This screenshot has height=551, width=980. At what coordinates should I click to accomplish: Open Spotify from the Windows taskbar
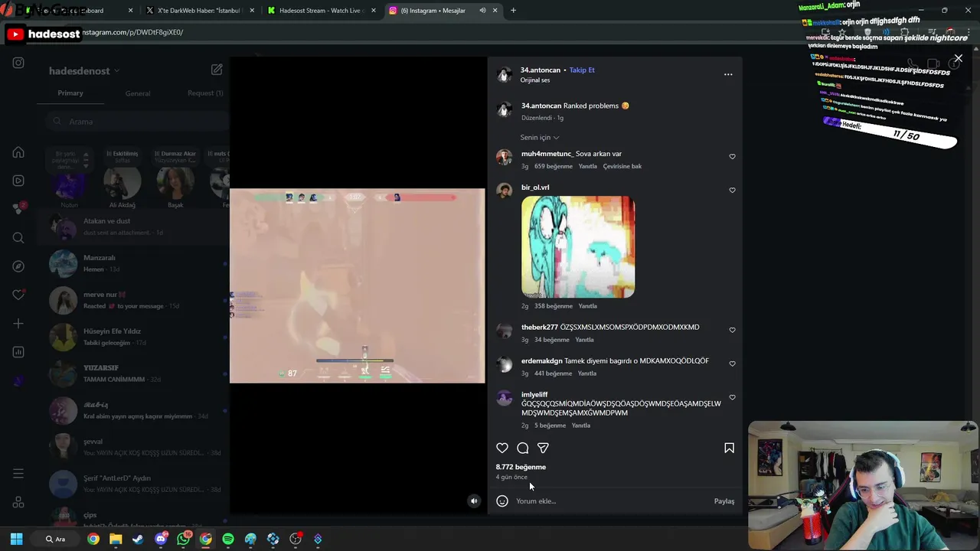pyautogui.click(x=228, y=539)
